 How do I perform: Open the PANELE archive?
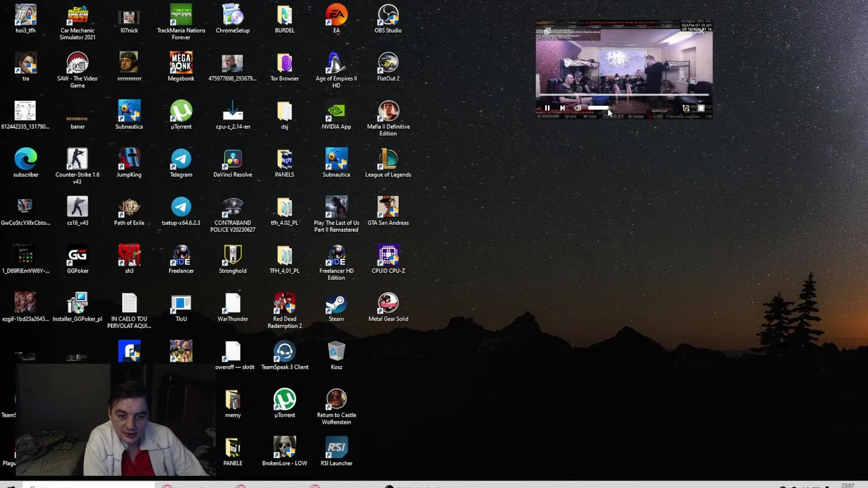pos(233,451)
